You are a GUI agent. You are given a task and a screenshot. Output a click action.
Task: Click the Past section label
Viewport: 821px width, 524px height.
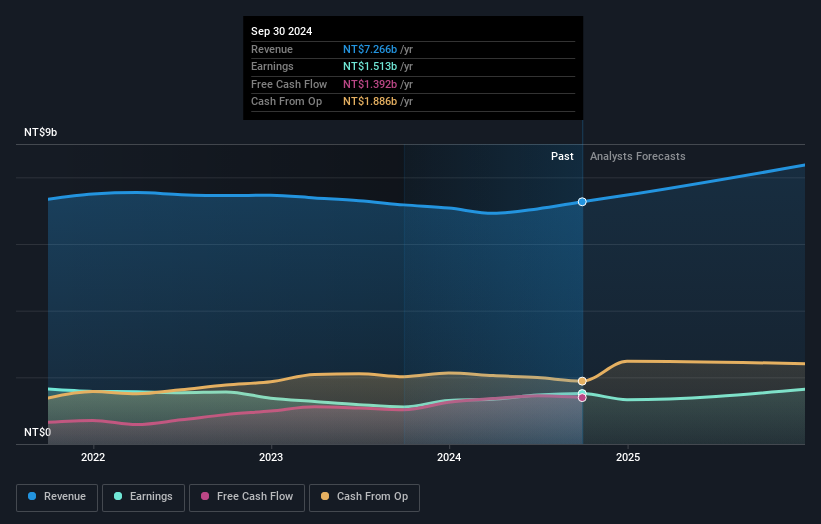pyautogui.click(x=562, y=156)
